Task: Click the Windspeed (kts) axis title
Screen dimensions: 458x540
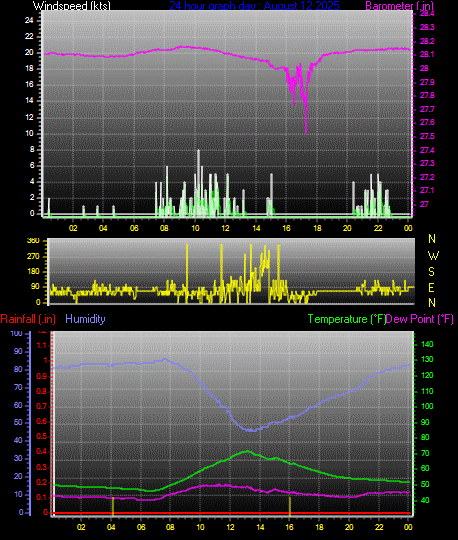Action: point(72,6)
